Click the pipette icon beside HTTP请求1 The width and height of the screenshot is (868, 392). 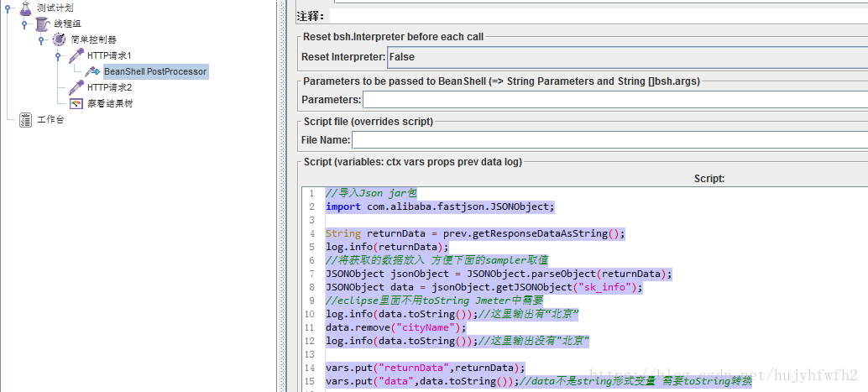76,55
